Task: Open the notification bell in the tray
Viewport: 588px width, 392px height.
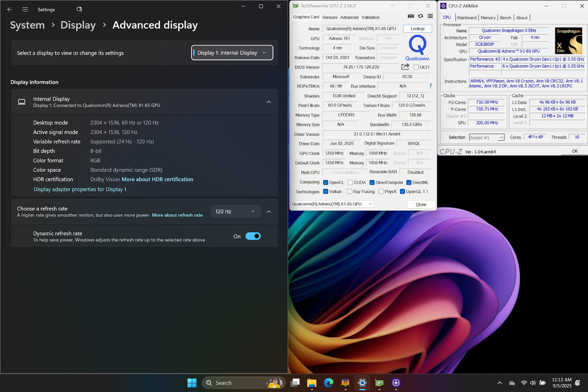Action: pyautogui.click(x=577, y=383)
